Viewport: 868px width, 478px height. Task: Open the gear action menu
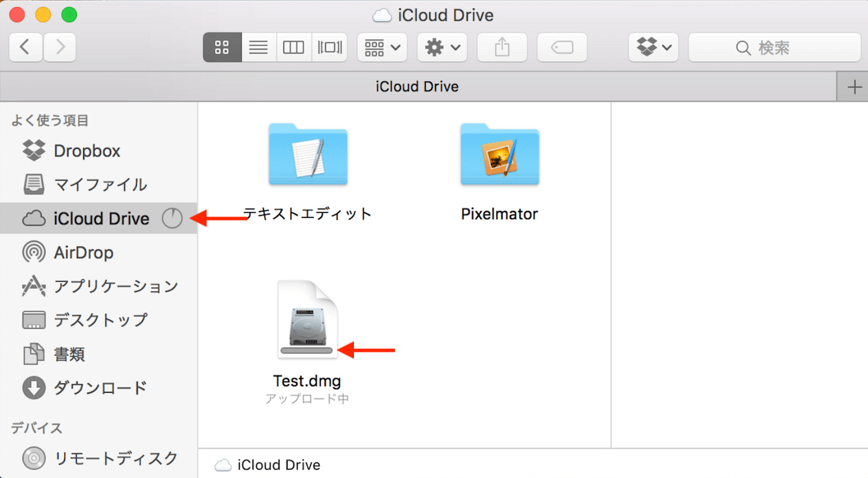coord(442,48)
